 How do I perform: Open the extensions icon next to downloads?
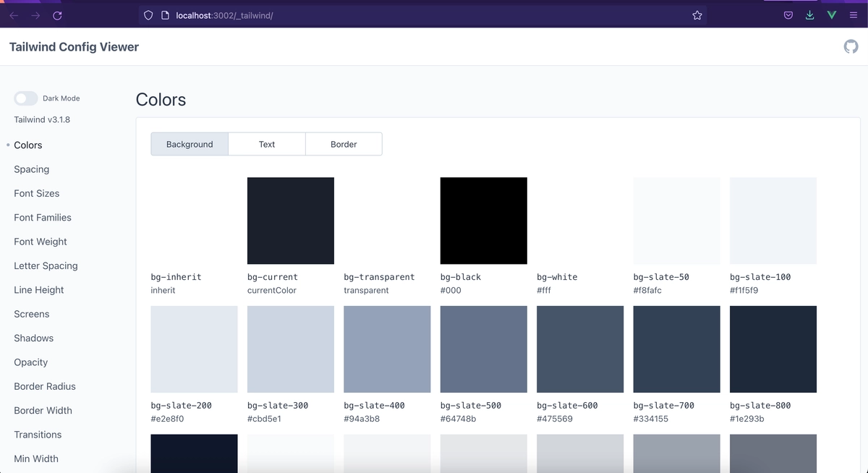click(788, 14)
